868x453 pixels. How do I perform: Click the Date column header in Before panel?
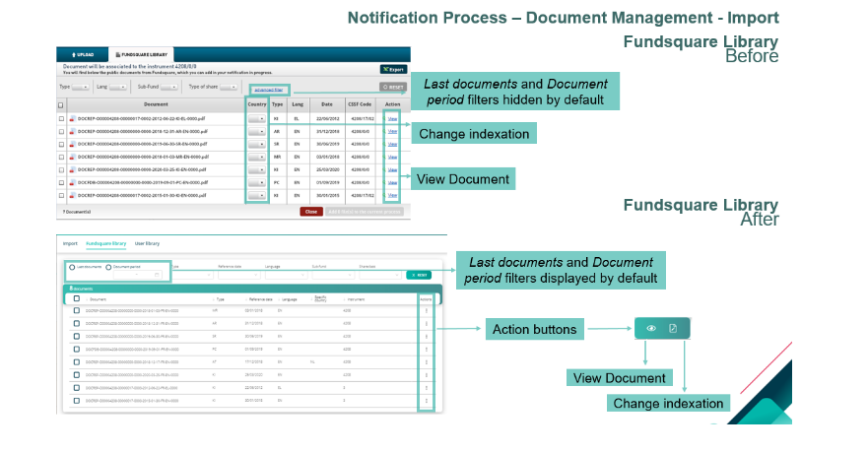327,104
